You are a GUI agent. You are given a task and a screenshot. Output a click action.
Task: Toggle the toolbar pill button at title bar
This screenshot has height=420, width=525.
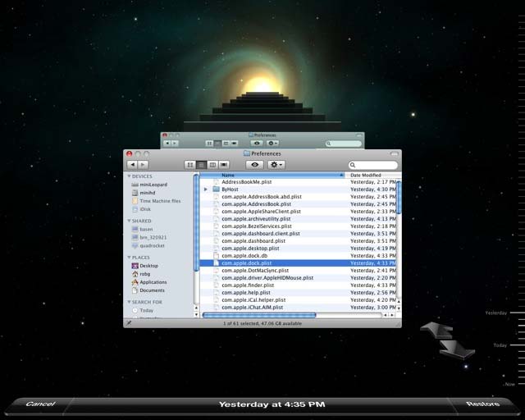coord(395,153)
